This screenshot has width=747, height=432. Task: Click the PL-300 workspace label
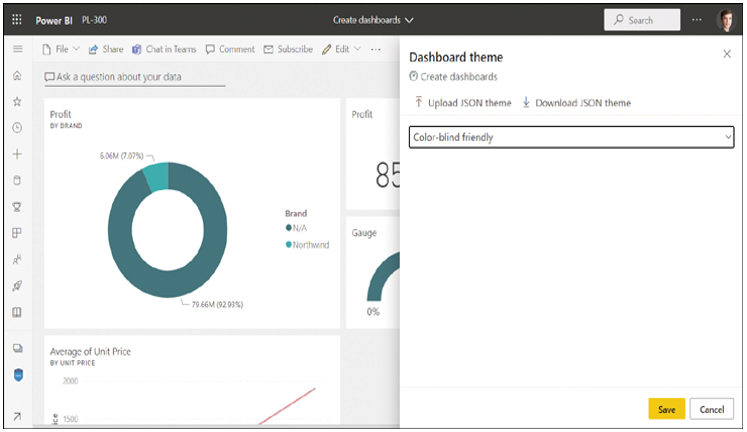click(x=94, y=20)
